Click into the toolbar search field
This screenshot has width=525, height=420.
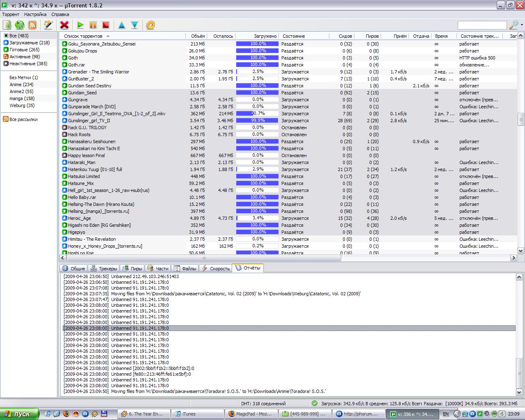[x=482, y=25]
